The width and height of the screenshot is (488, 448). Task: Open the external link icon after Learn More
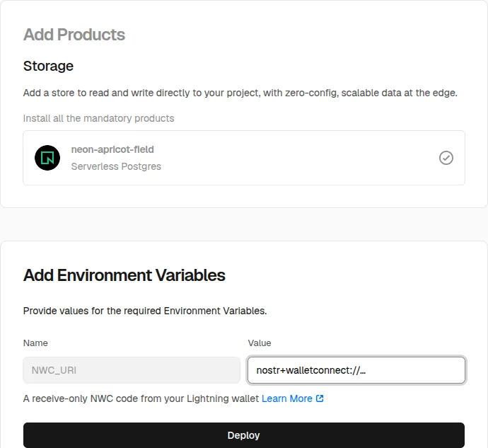coord(320,398)
